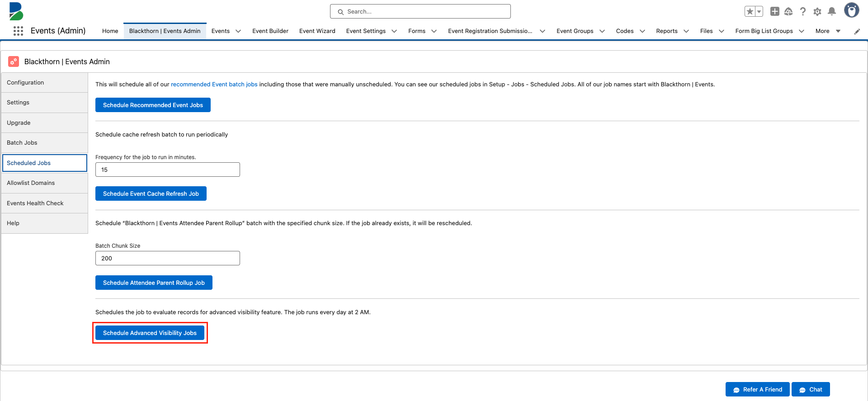
Task: Expand the Event Settings chevron
Action: (394, 31)
